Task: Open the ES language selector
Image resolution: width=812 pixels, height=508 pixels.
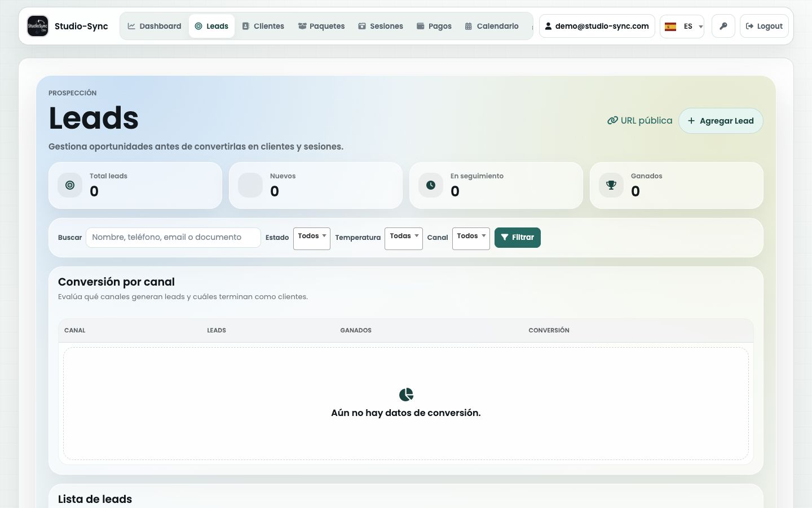Action: [682, 27]
